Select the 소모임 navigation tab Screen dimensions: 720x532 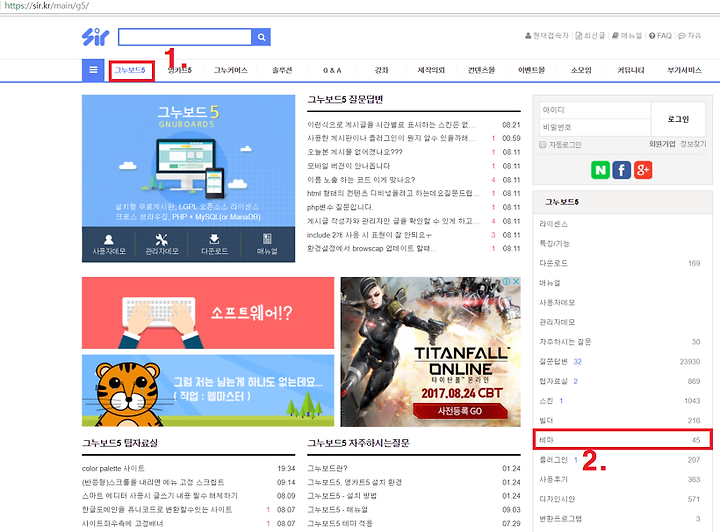coord(581,70)
